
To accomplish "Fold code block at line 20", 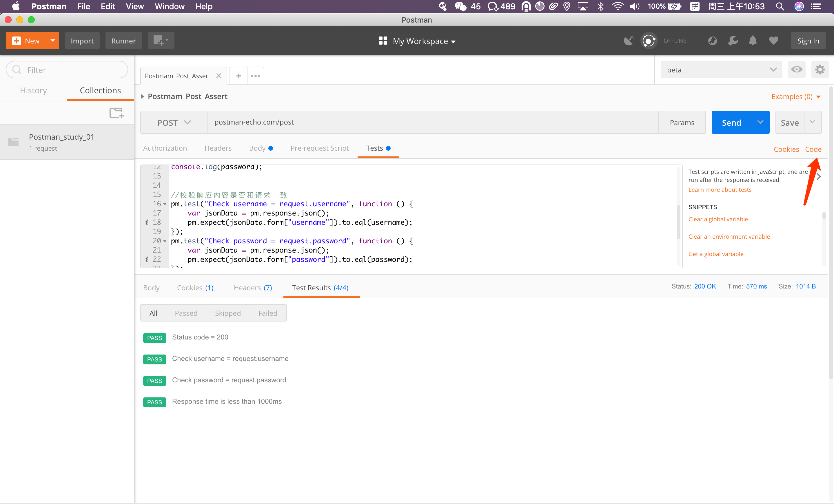I will (x=165, y=241).
